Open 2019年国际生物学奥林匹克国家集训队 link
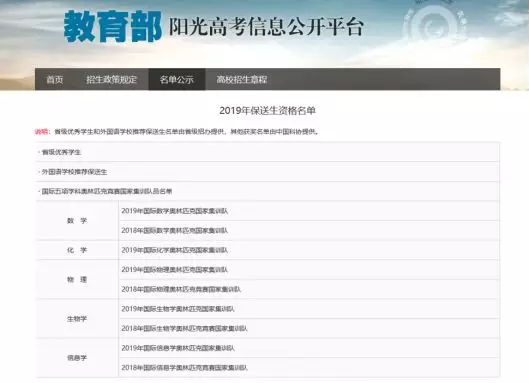 coord(178,309)
